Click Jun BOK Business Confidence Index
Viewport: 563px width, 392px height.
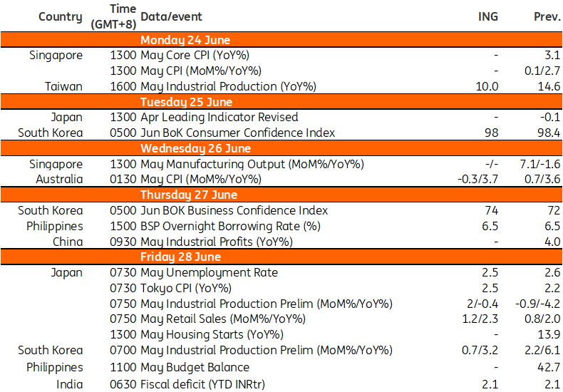pos(234,210)
